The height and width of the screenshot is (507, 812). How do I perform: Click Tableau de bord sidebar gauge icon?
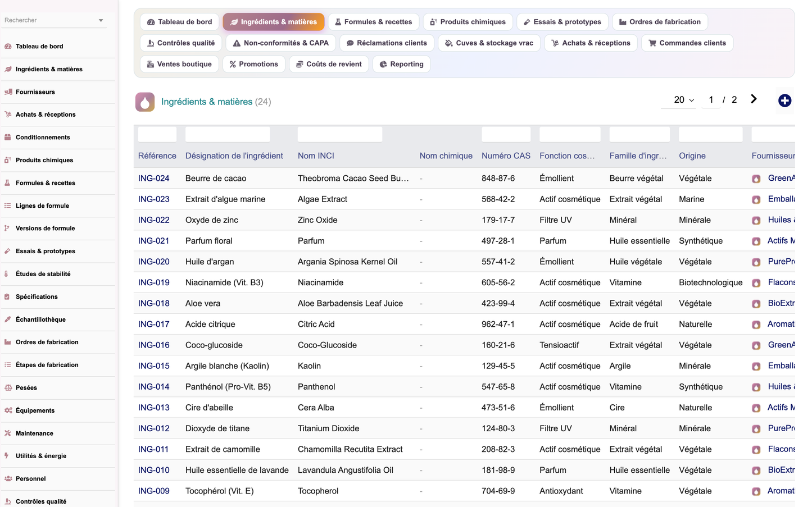click(x=8, y=47)
